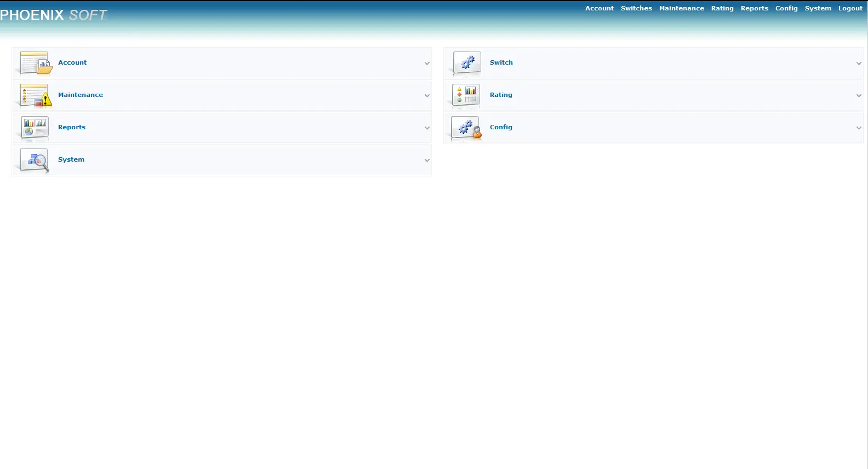Click the Switch gears icon
The height and width of the screenshot is (469, 868).
(x=467, y=63)
